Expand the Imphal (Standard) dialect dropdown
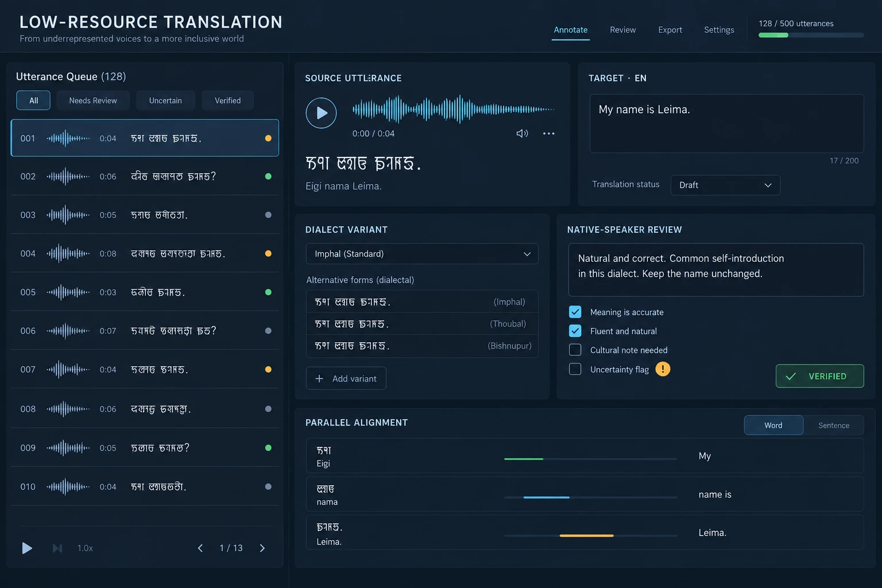The height and width of the screenshot is (588, 882). [422, 254]
